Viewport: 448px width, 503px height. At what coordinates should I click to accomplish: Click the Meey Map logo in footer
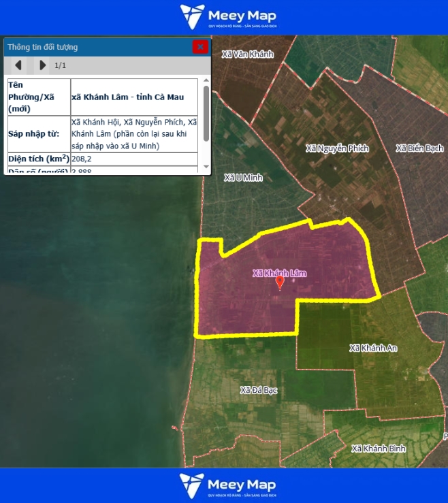228,486
